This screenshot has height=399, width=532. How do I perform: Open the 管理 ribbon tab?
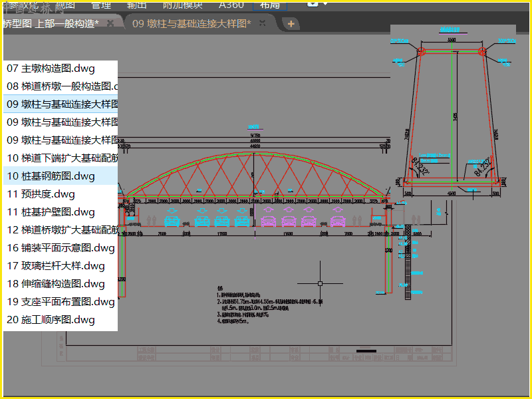[100, 5]
